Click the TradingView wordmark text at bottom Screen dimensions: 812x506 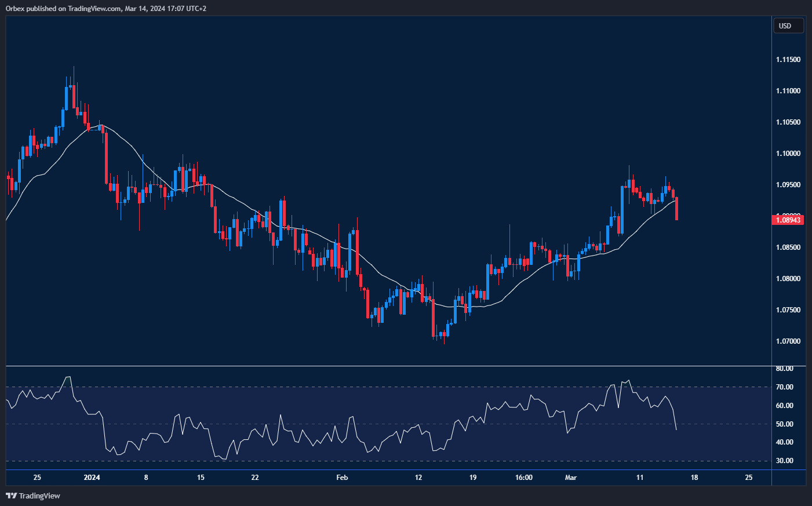(39, 496)
